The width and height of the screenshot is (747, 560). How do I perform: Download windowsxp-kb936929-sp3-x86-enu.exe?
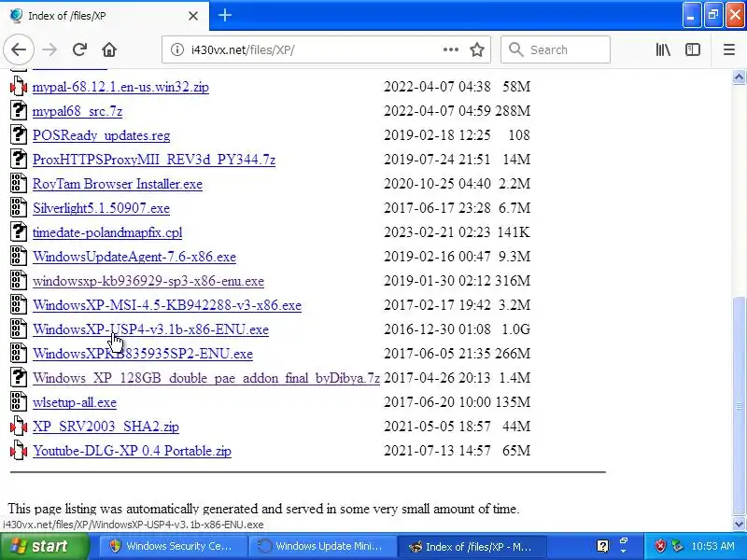(148, 282)
